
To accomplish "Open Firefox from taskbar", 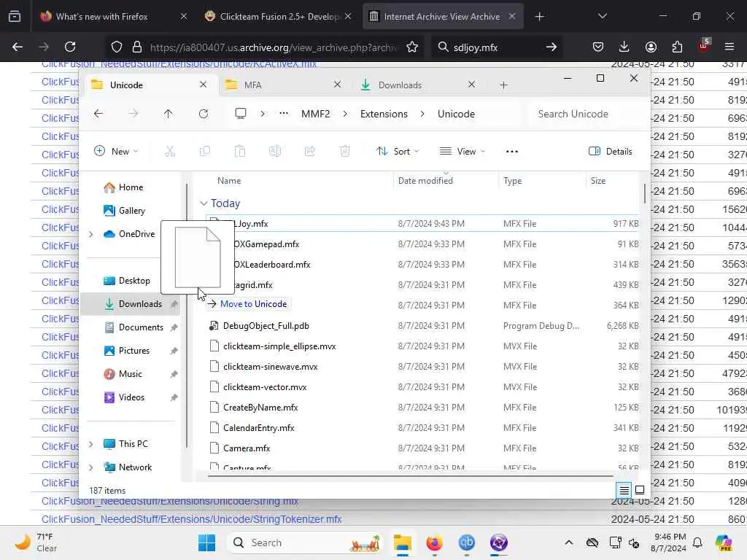I will pyautogui.click(x=434, y=542).
